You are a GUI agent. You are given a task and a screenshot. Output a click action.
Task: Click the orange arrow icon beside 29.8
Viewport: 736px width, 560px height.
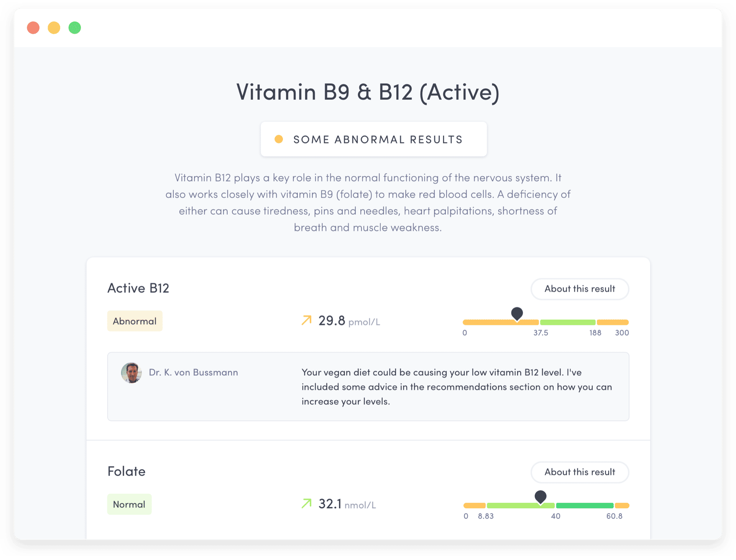306,320
